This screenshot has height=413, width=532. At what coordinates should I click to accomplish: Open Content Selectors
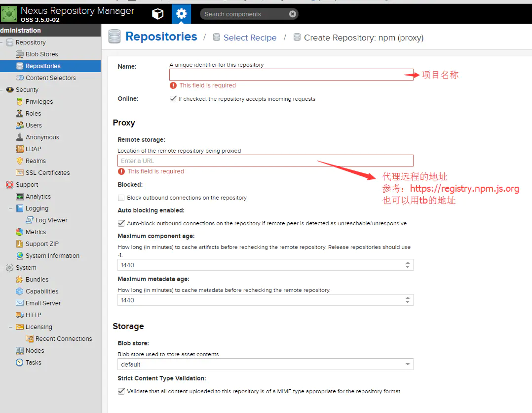tap(50, 78)
